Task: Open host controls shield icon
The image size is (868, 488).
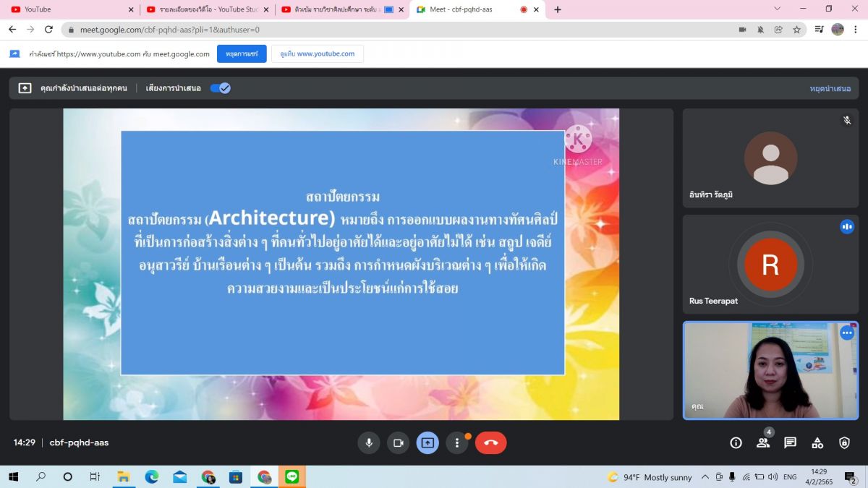Action: pyautogui.click(x=844, y=442)
